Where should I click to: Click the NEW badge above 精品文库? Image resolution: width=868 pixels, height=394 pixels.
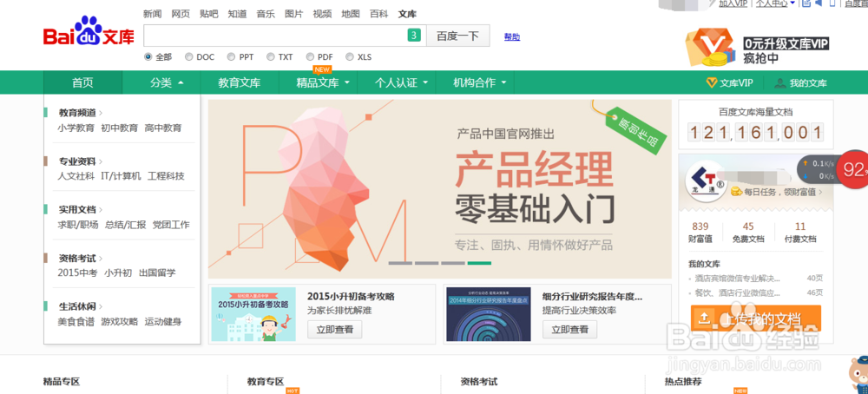pos(322,69)
